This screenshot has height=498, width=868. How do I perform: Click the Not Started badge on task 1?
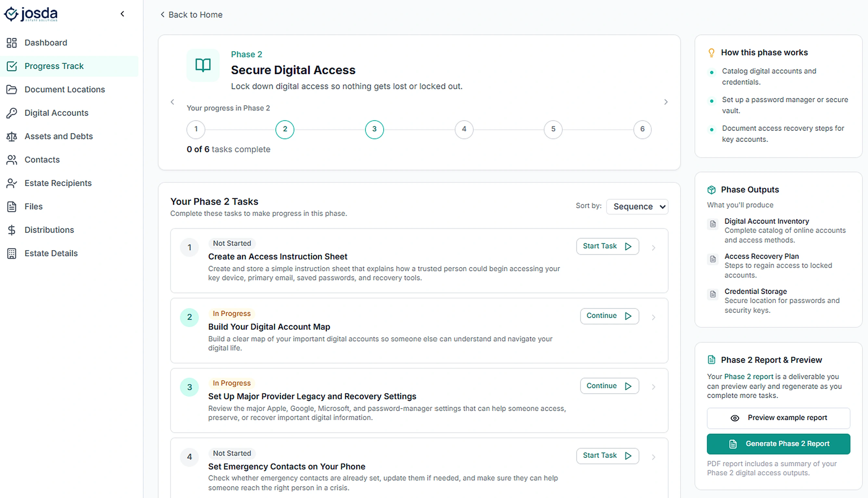point(232,243)
